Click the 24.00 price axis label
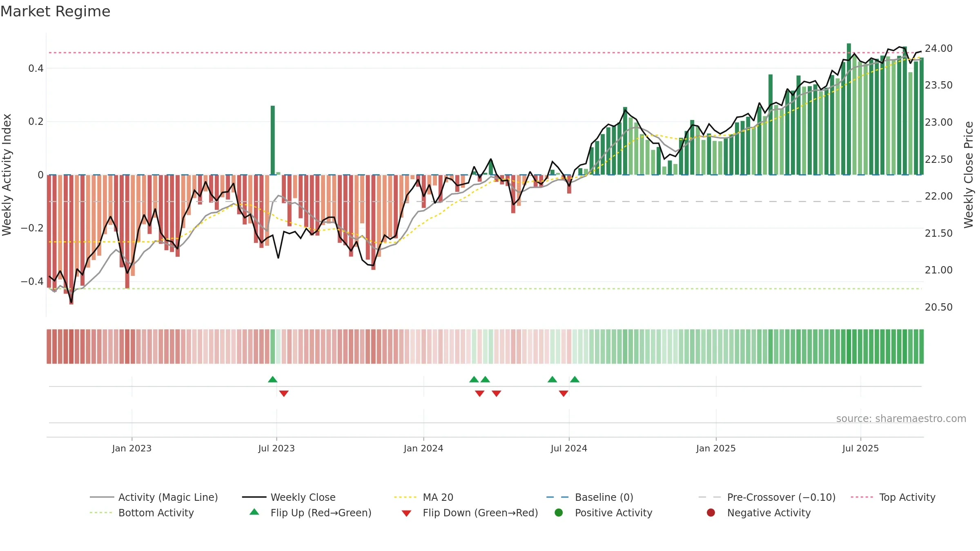 [x=938, y=48]
